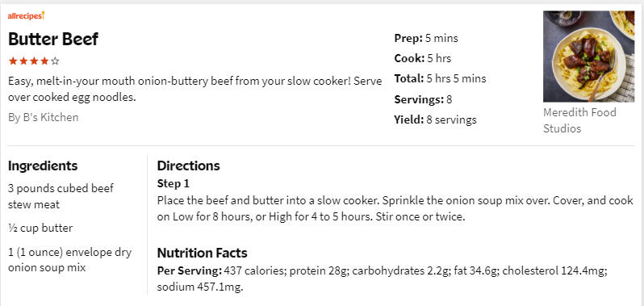Click the Meredith Food Studios photo credit
The height and width of the screenshot is (306, 644).
point(579,120)
